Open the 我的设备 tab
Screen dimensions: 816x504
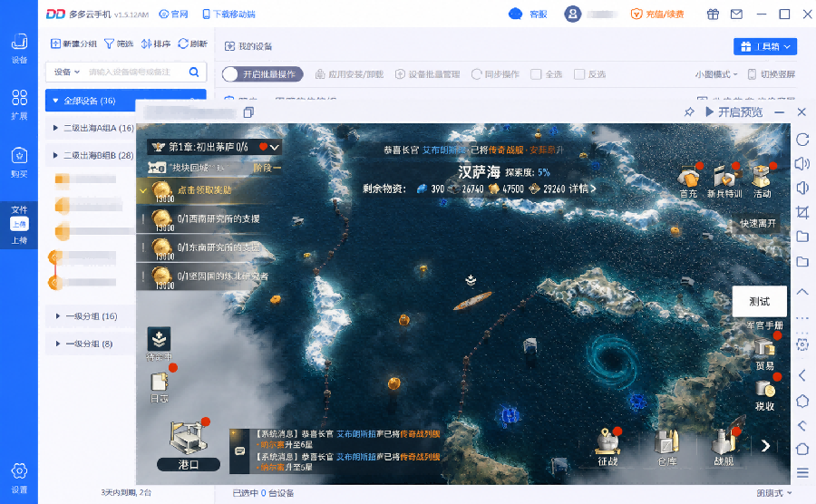[x=248, y=46]
